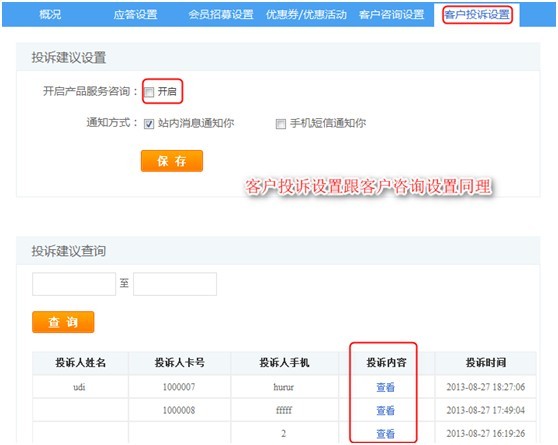Select 客户投诉设置 tab
This screenshot has width=558, height=445.
[x=477, y=15]
